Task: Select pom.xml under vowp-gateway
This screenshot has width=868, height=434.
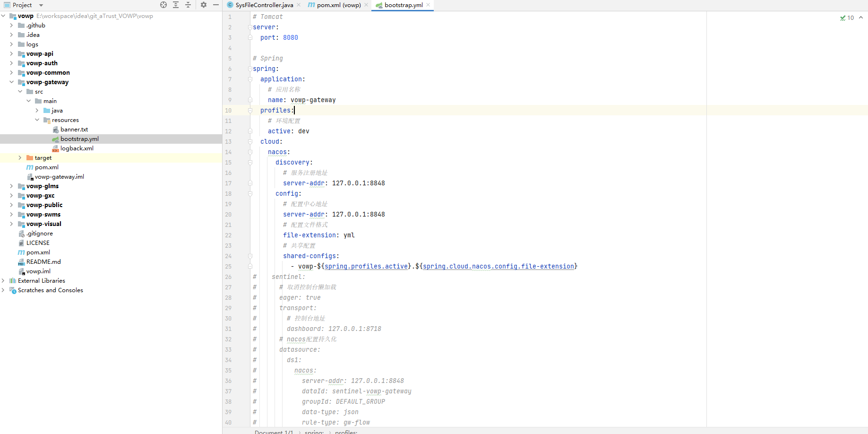Action: 47,167
